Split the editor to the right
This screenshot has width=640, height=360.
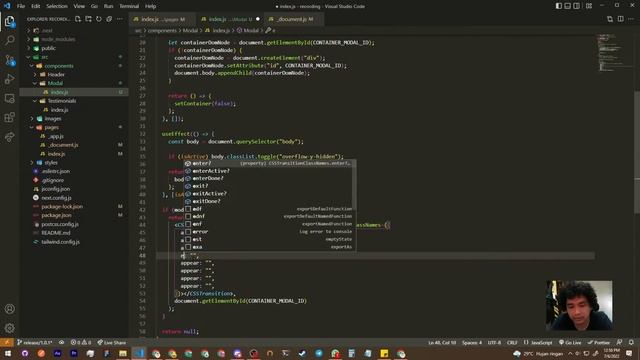[620, 19]
